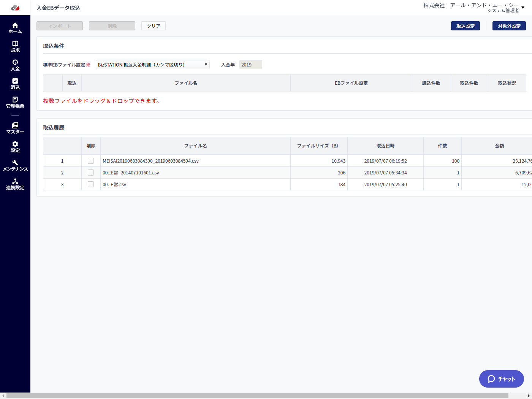532x399 pixels.
Task: Click file size value 206
Action: [342, 173]
